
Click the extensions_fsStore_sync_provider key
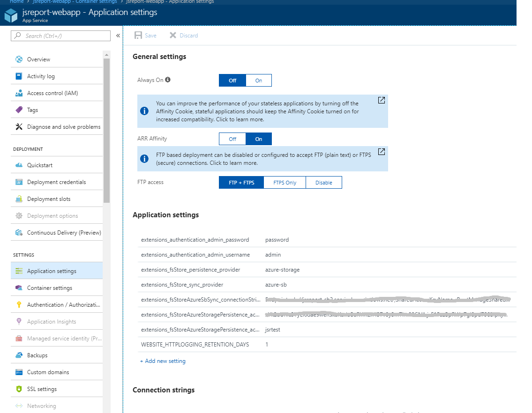[x=182, y=285]
